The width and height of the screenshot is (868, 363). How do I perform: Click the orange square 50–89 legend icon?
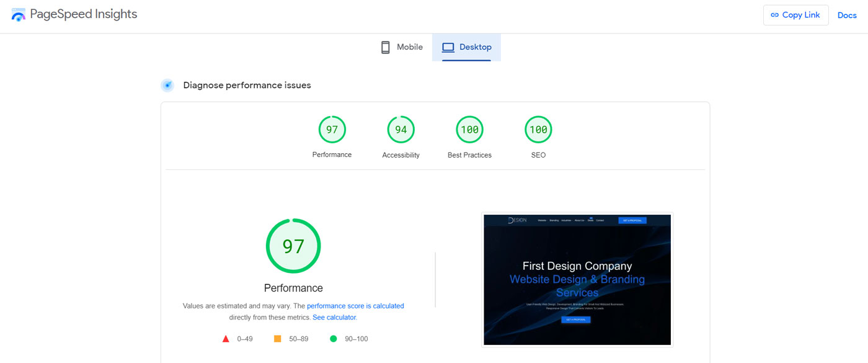click(x=278, y=339)
